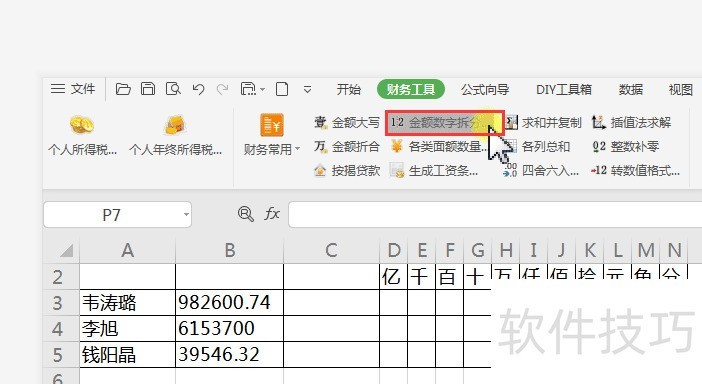
Task: Switch to the 公式向导 tab
Action: tap(485, 90)
